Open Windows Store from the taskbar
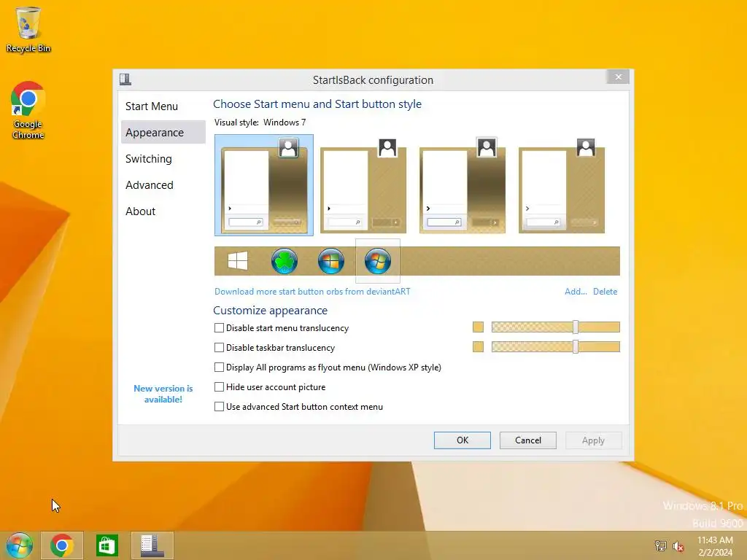 (x=107, y=545)
